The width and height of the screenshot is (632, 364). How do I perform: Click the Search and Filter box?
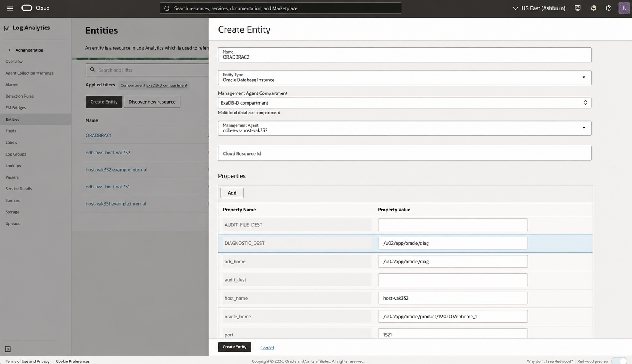pos(147,70)
